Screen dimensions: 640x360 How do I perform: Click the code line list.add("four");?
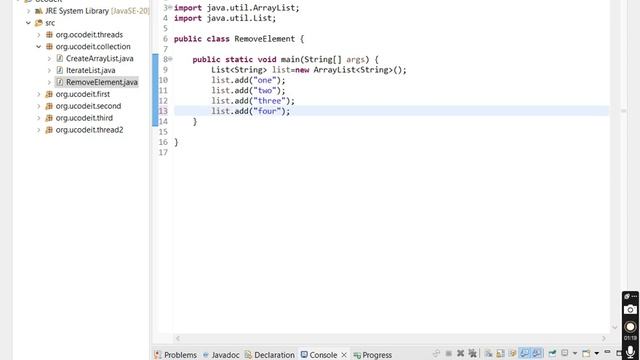pos(251,111)
